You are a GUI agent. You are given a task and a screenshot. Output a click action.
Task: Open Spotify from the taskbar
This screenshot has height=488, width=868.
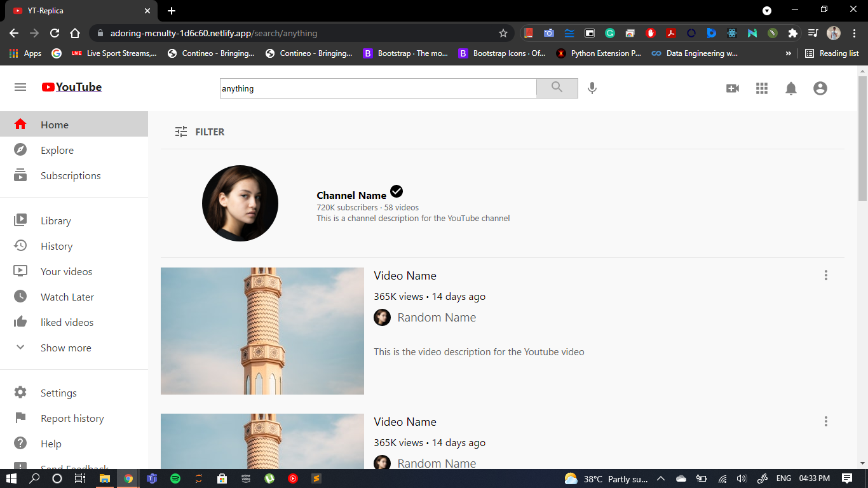coord(175,478)
